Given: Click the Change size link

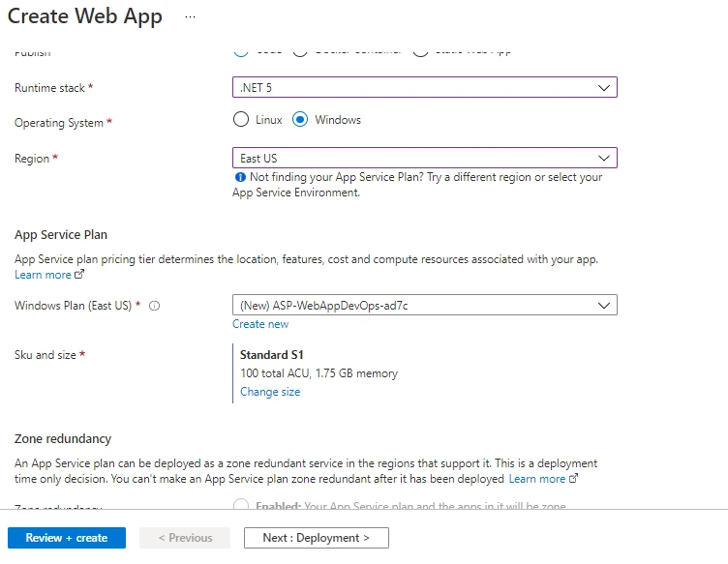Looking at the screenshot, I should pyautogui.click(x=270, y=392).
